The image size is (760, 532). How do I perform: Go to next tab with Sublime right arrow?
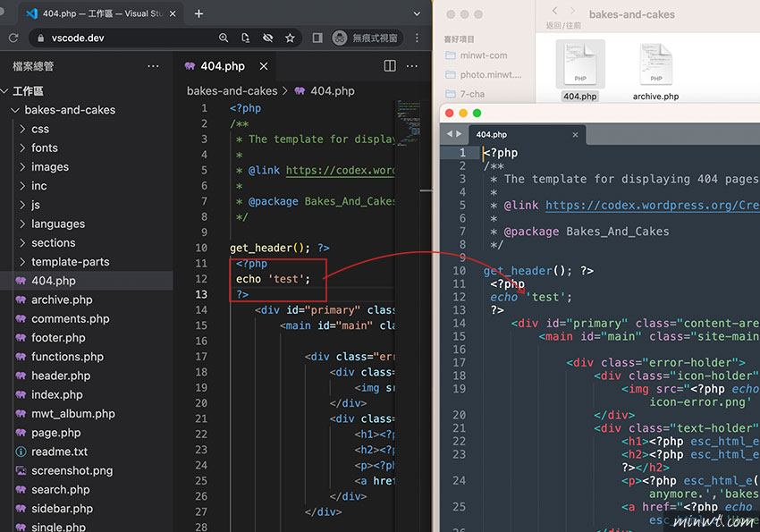click(459, 134)
